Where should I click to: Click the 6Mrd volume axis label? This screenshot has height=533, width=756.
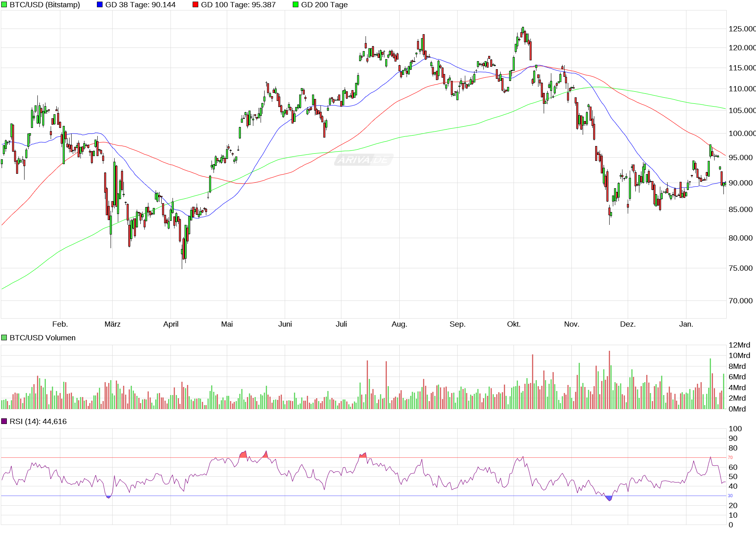pyautogui.click(x=738, y=377)
